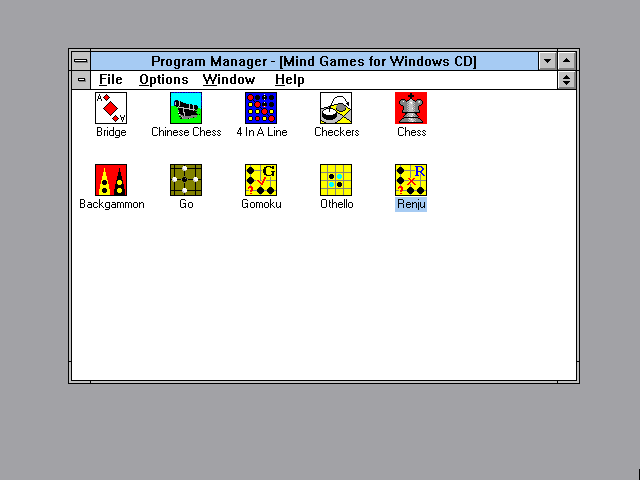
Task: Click the Backgammon label text
Action: click(x=111, y=204)
